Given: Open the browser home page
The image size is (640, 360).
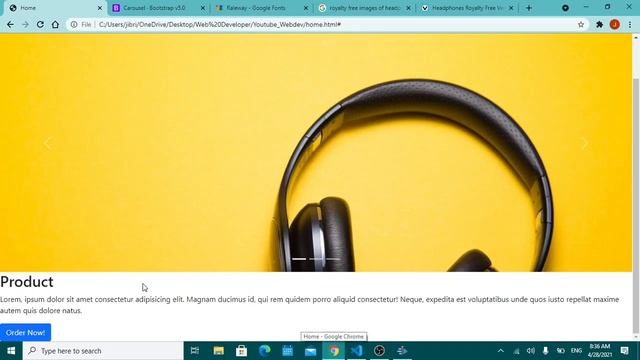Looking at the screenshot, I should (x=55, y=24).
